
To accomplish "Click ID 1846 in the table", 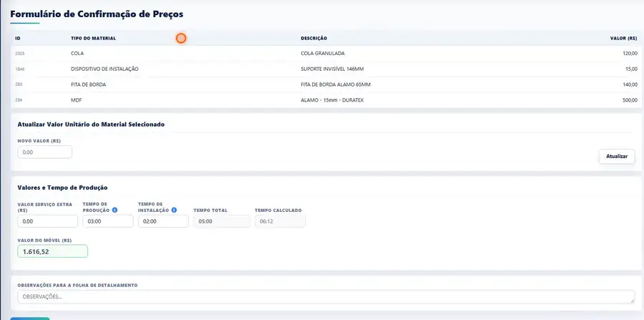I will pos(19,69).
